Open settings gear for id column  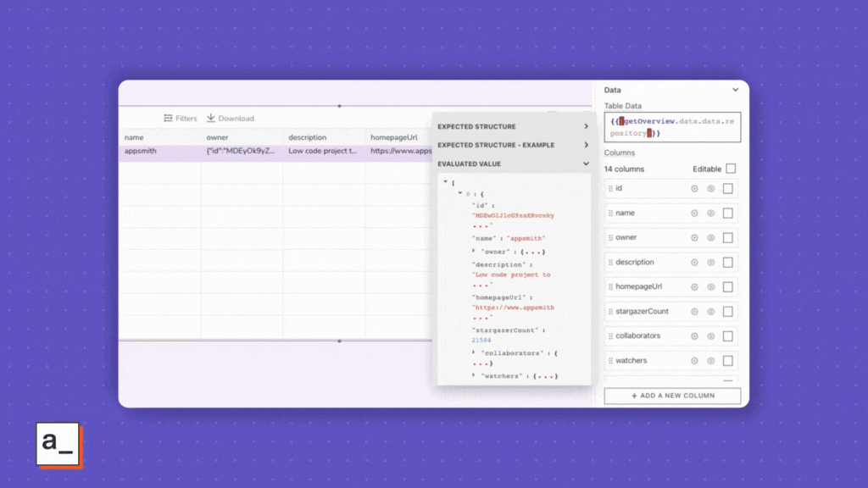click(694, 189)
